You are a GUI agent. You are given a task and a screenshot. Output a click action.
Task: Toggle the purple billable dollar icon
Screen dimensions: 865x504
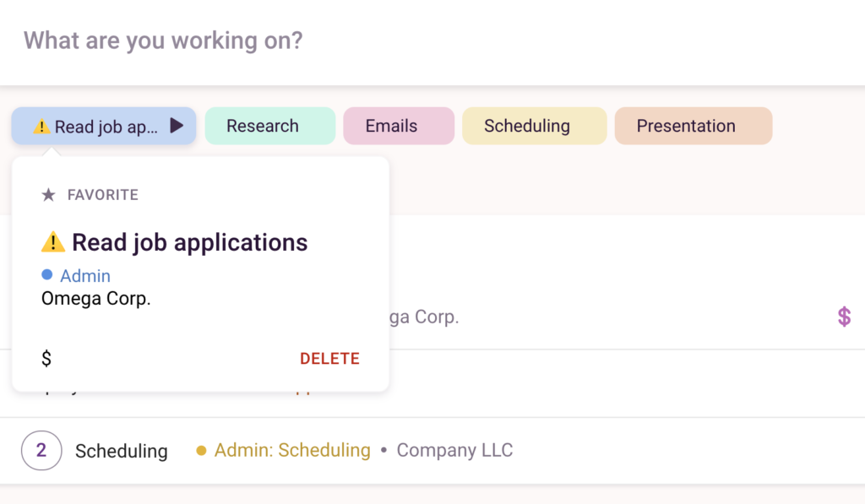coord(844,317)
